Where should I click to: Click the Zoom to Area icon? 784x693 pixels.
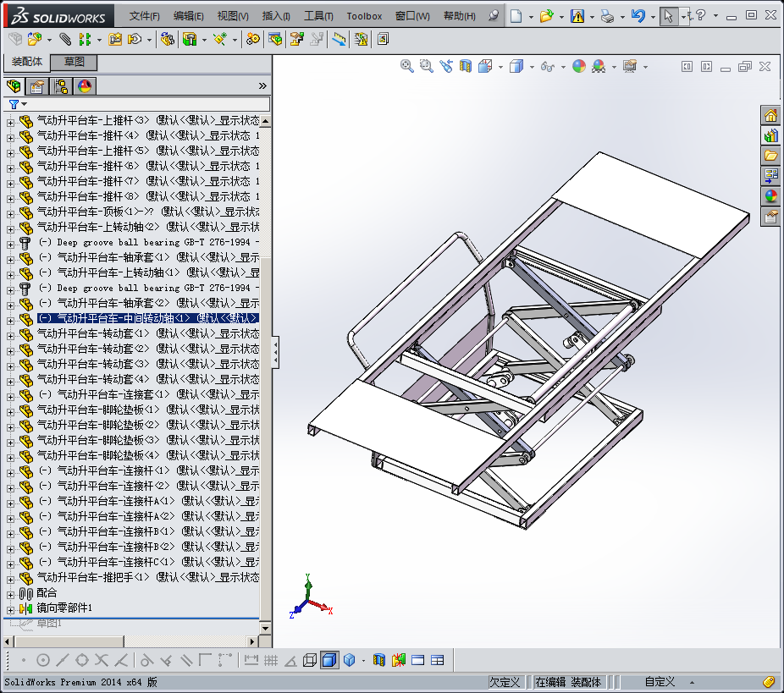(x=427, y=66)
